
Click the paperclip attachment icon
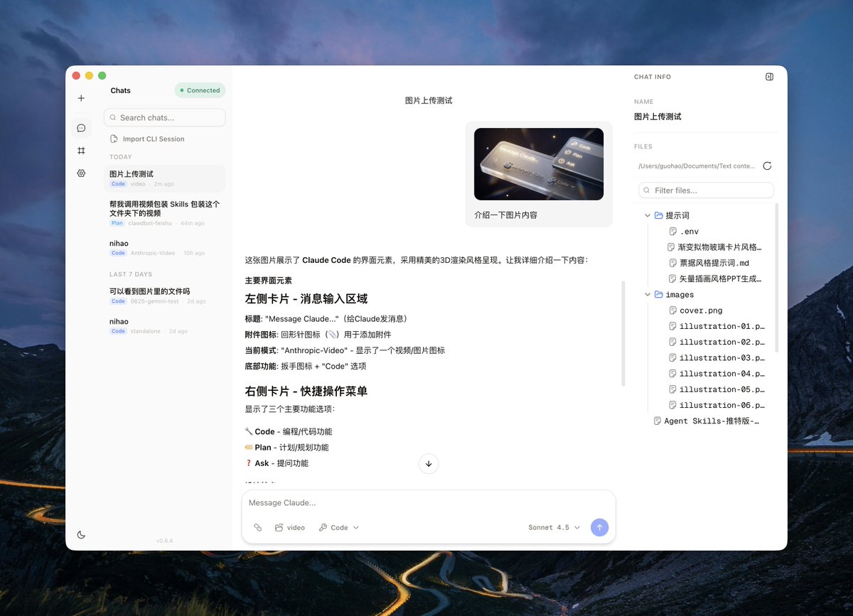258,528
